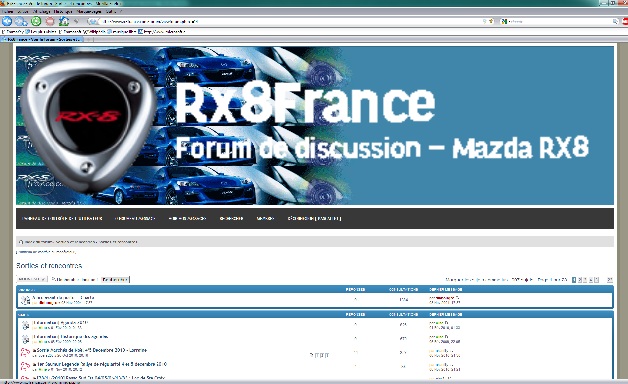This screenshot has height=384, width=628.
Task: Select the open RX8 forum browser tab
Action: (42, 39)
